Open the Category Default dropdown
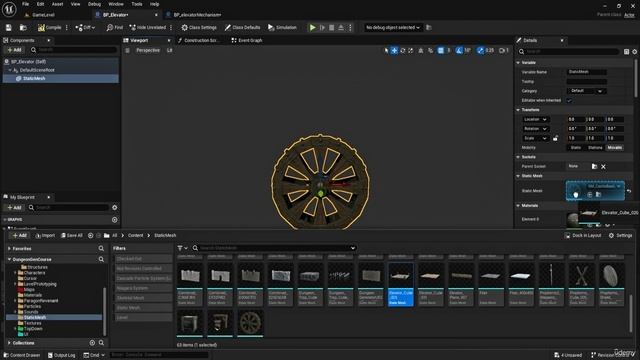Screen dimensions: 640x360 (x=586, y=91)
